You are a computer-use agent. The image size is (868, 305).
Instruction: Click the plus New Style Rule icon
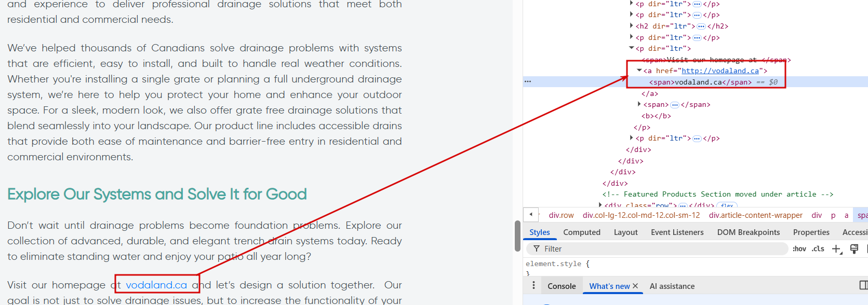[x=837, y=249]
